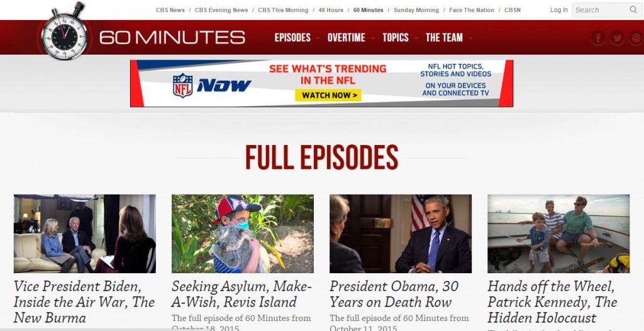Image resolution: width=644 pixels, height=331 pixels.
Task: Click Log In
Action: [559, 10]
